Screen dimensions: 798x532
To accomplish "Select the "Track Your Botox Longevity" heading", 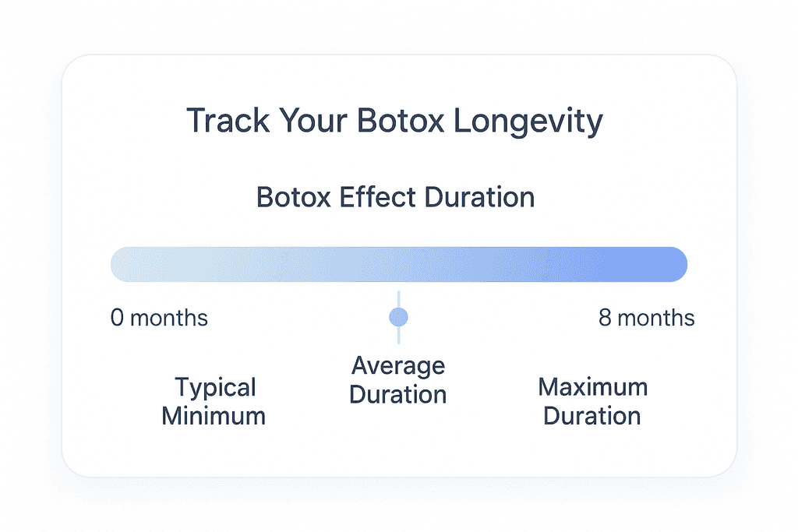I will click(394, 122).
